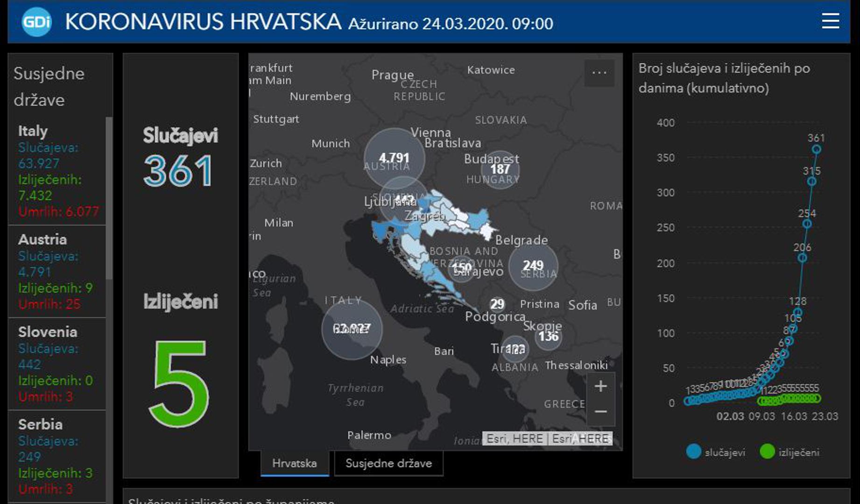This screenshot has height=504, width=860.
Task: Click Austria's 4.791 cluster bubble
Action: coord(394,158)
